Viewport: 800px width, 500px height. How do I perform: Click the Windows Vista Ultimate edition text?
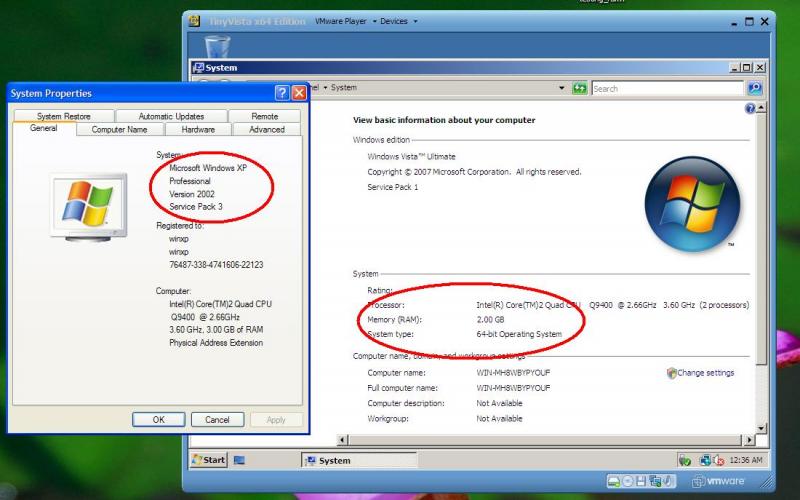411,157
